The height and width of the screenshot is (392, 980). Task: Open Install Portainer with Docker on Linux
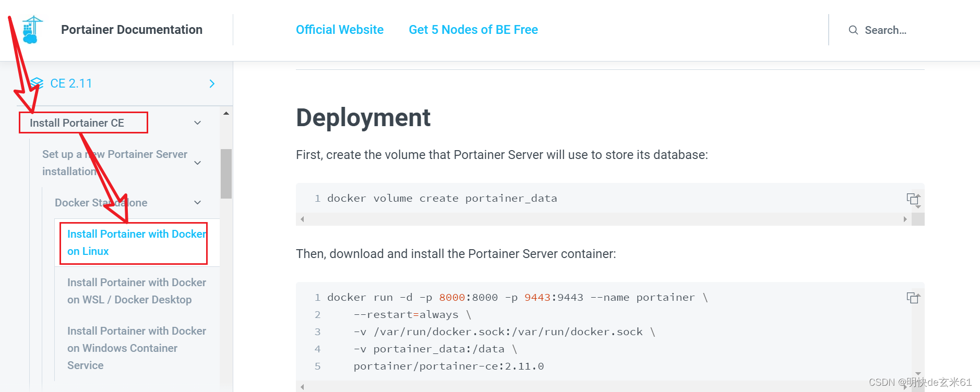137,242
